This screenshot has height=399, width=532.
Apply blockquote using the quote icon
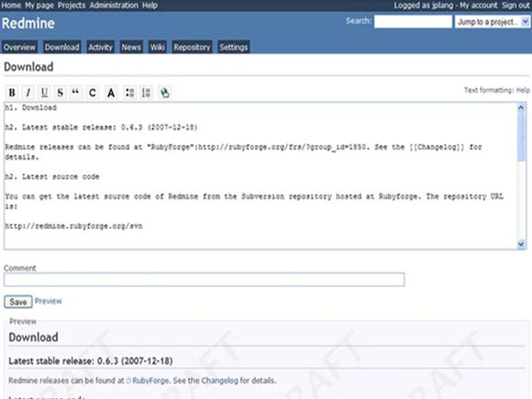click(x=76, y=92)
